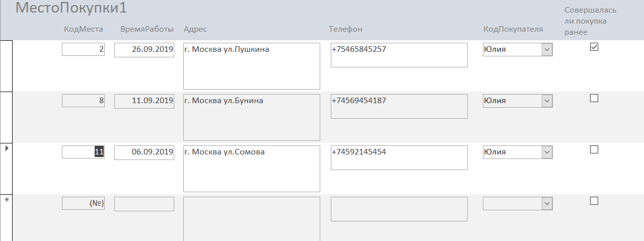Select the date field 11.09.2019
644x241 pixels.
pyautogui.click(x=144, y=101)
